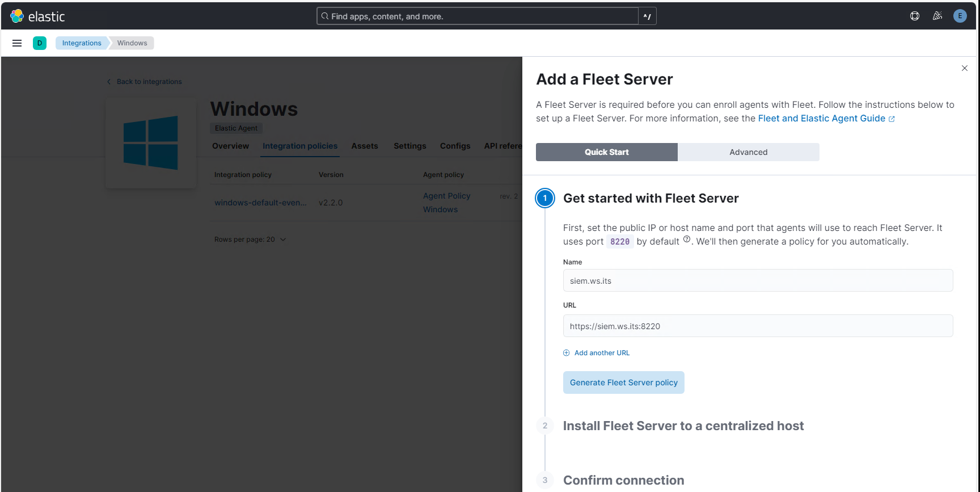980x492 pixels.
Task: Switch to Integration policies tab
Action: coord(300,146)
